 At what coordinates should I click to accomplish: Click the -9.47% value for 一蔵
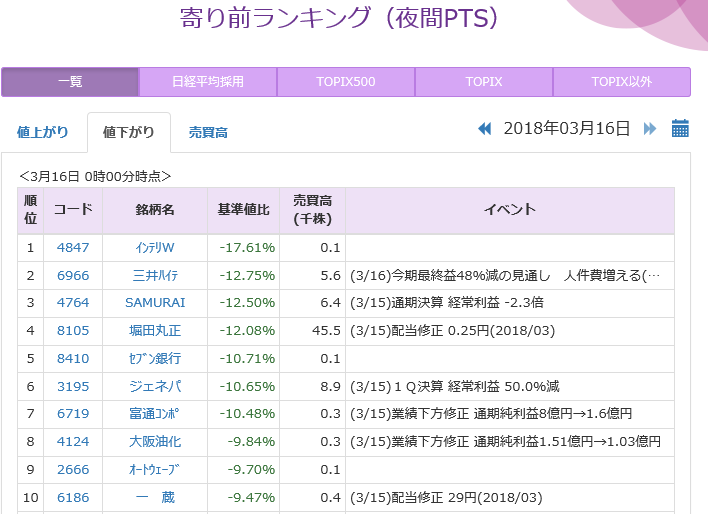pyautogui.click(x=251, y=498)
